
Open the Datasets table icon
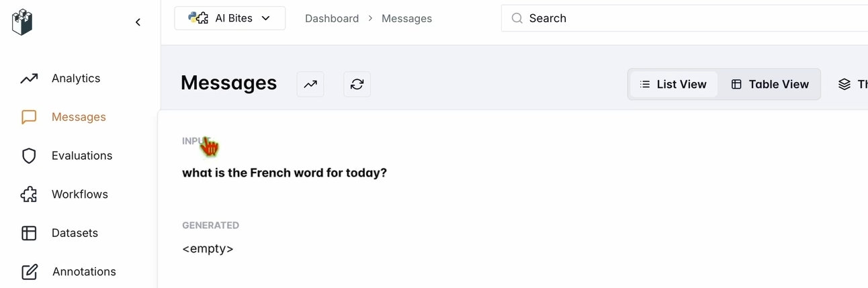coord(29,233)
